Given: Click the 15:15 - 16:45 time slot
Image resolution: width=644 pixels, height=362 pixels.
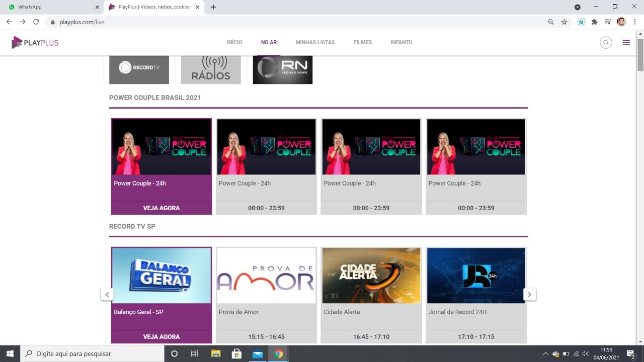Looking at the screenshot, I should tap(266, 336).
